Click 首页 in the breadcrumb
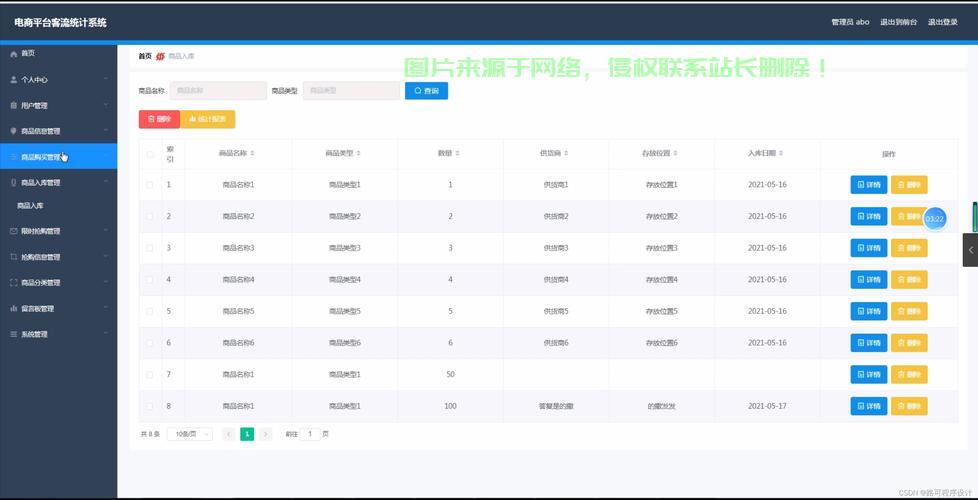This screenshot has width=978, height=500. coord(145,56)
